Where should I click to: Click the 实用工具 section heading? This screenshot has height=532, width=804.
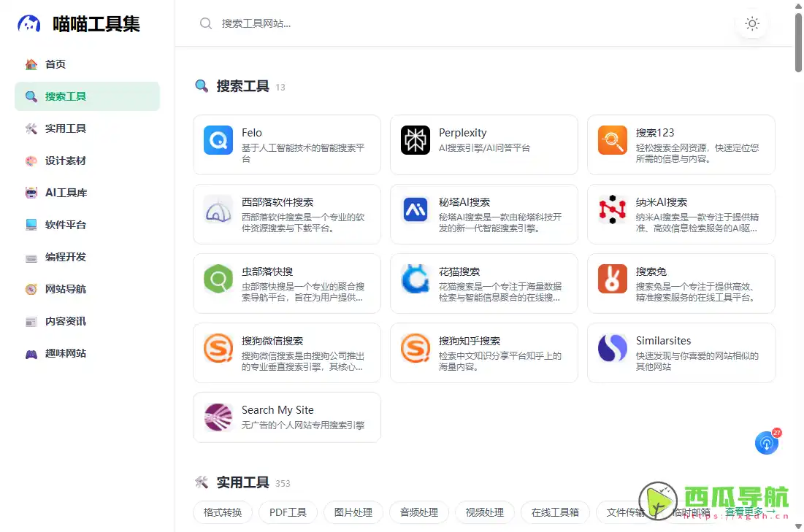click(242, 482)
